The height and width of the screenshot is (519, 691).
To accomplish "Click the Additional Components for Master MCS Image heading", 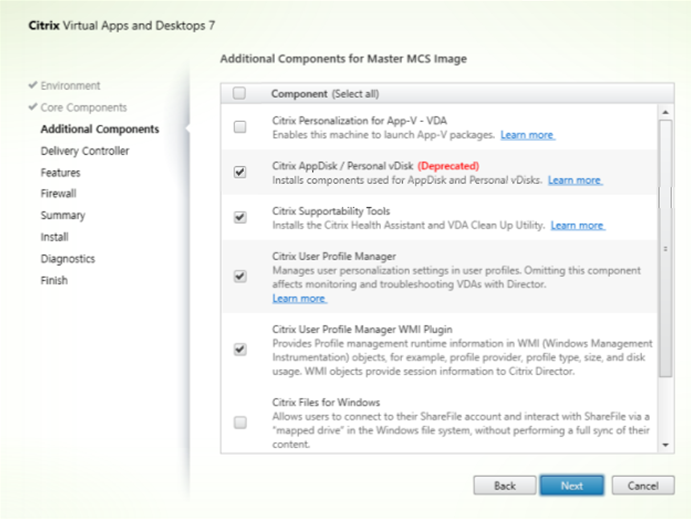I will click(343, 59).
